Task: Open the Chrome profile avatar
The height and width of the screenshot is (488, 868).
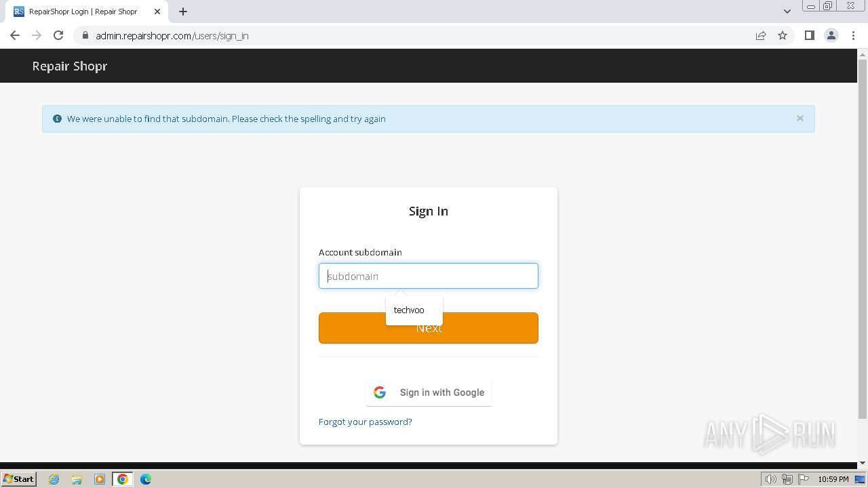Action: click(x=831, y=35)
